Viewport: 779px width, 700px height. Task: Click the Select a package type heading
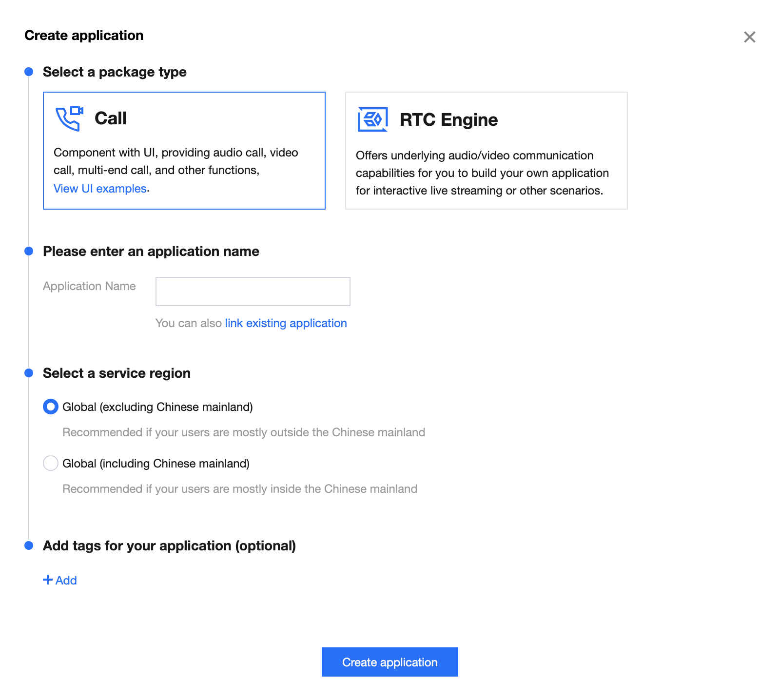pyautogui.click(x=115, y=72)
